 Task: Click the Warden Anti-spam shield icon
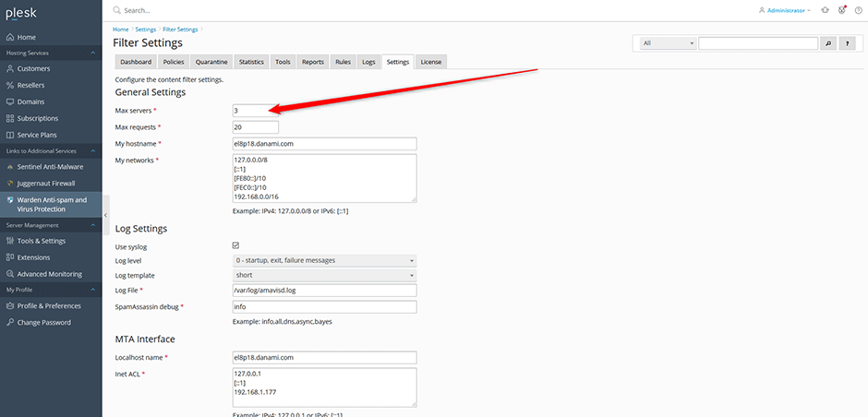[10, 200]
